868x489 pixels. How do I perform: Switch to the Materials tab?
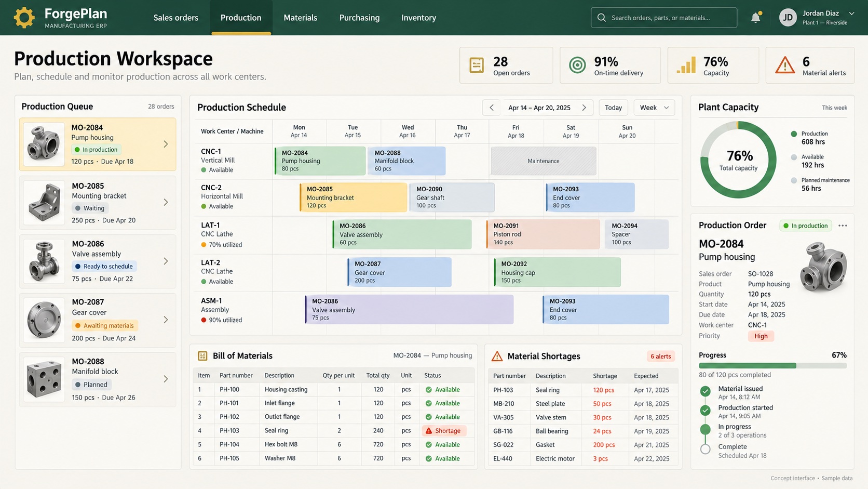tap(300, 18)
